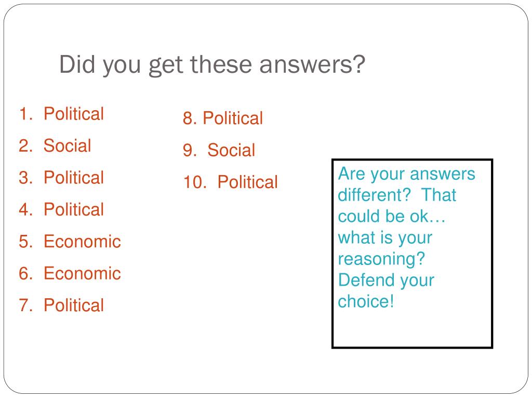This screenshot has height=399, width=532.
Task: Select answer 1 Political
Action: (x=61, y=113)
